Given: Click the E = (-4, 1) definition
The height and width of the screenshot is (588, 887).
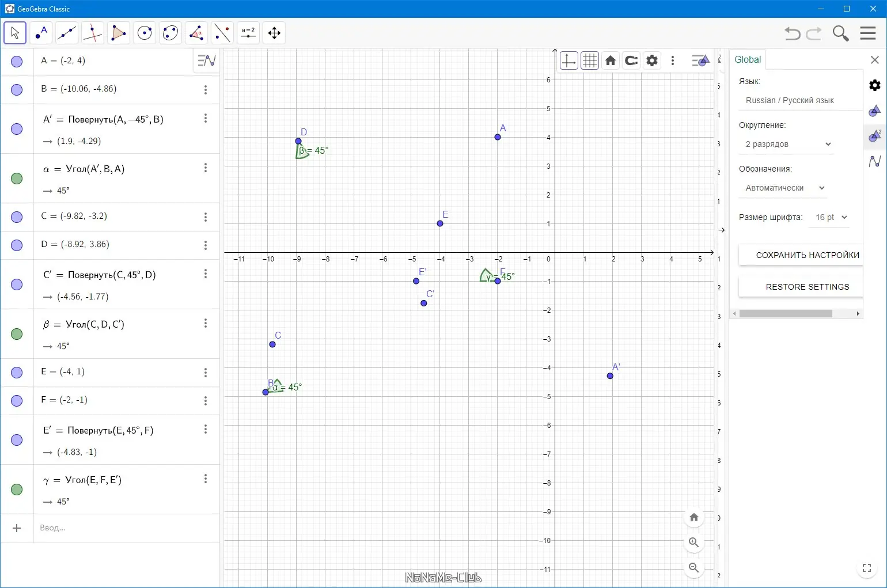Looking at the screenshot, I should pos(63,371).
